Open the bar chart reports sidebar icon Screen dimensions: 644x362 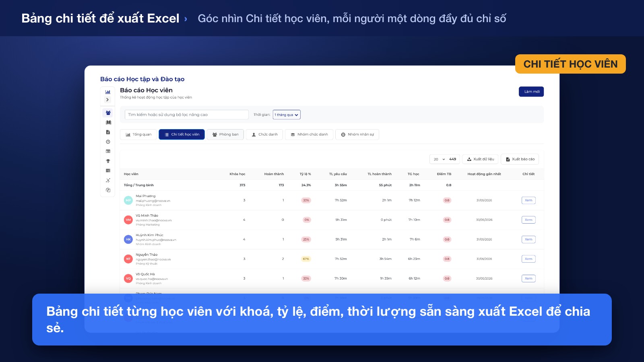point(108,92)
